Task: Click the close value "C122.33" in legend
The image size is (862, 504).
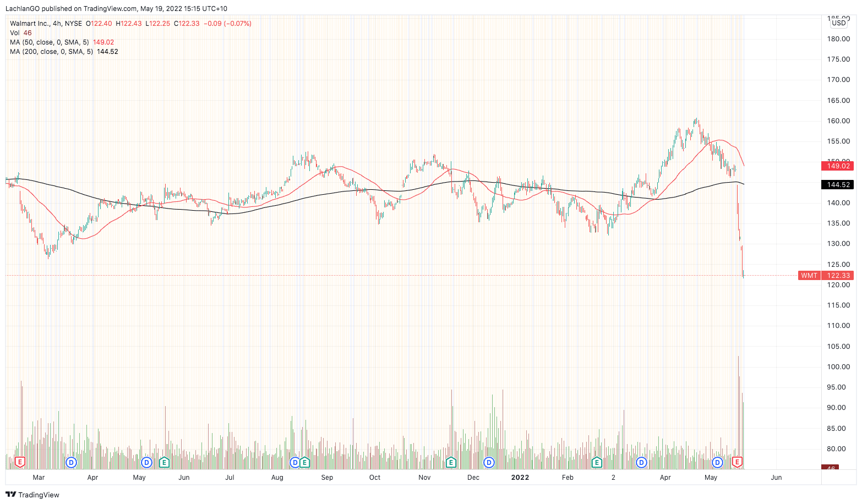Action: (x=187, y=24)
